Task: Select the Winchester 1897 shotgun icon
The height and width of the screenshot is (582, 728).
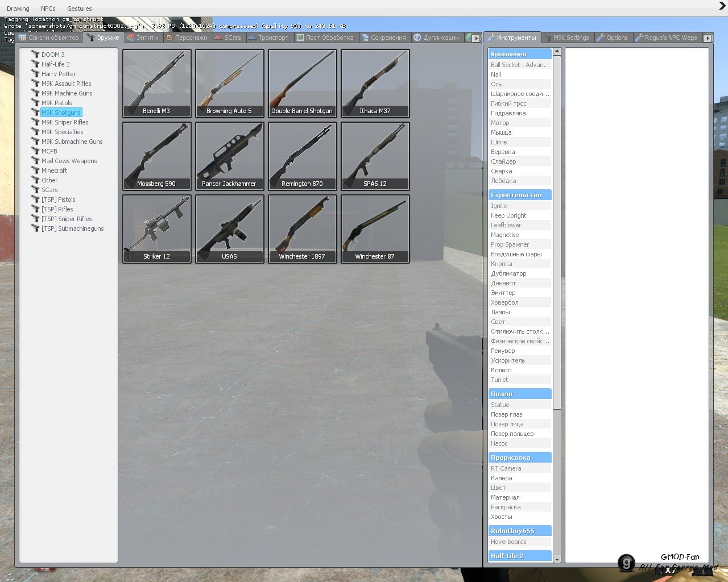Action: point(303,228)
